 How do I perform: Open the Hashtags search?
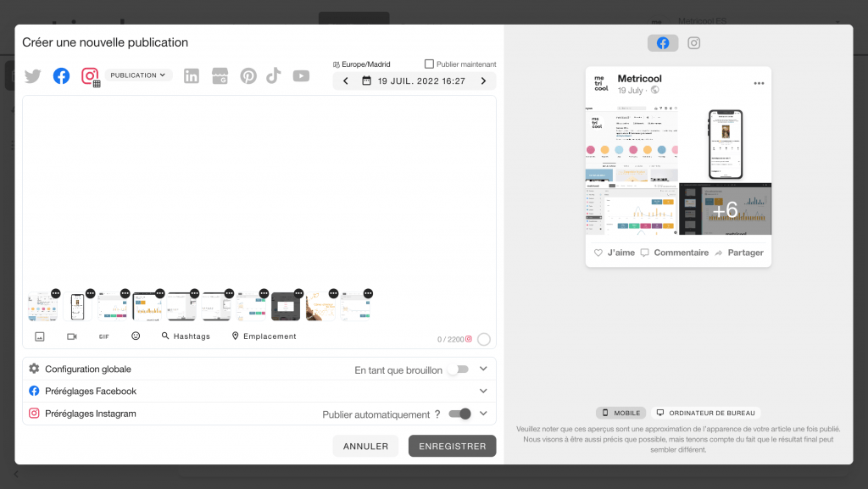(186, 336)
